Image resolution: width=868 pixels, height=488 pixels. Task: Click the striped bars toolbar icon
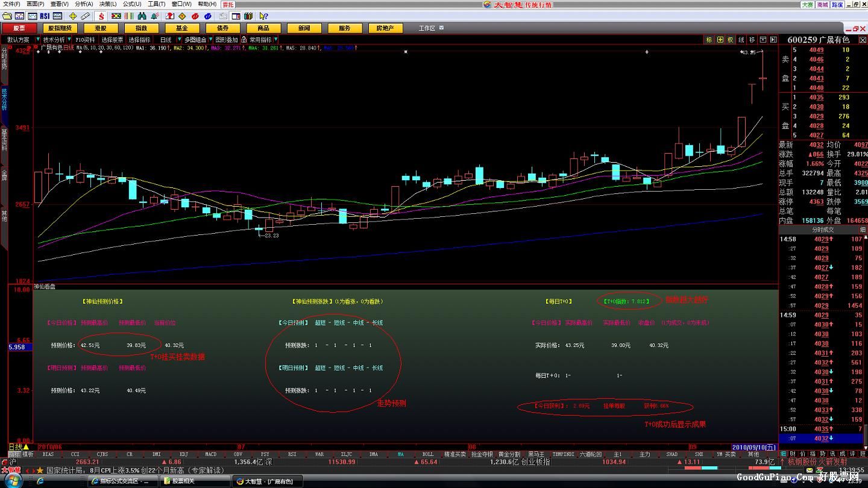pos(129,16)
